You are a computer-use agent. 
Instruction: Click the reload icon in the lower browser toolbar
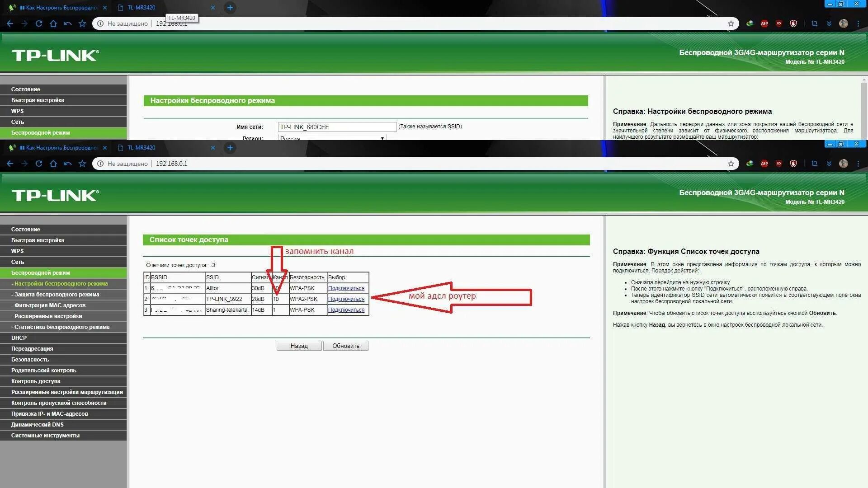pyautogui.click(x=39, y=164)
